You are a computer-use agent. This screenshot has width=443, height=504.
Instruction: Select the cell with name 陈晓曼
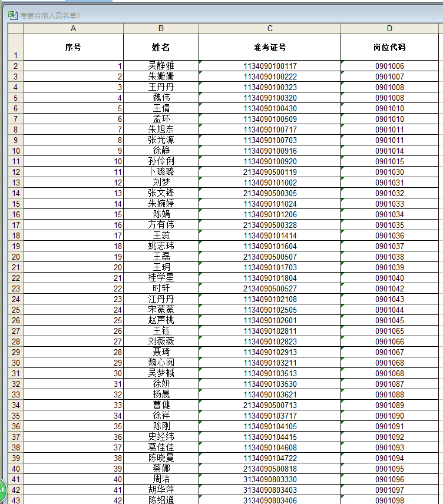click(161, 458)
